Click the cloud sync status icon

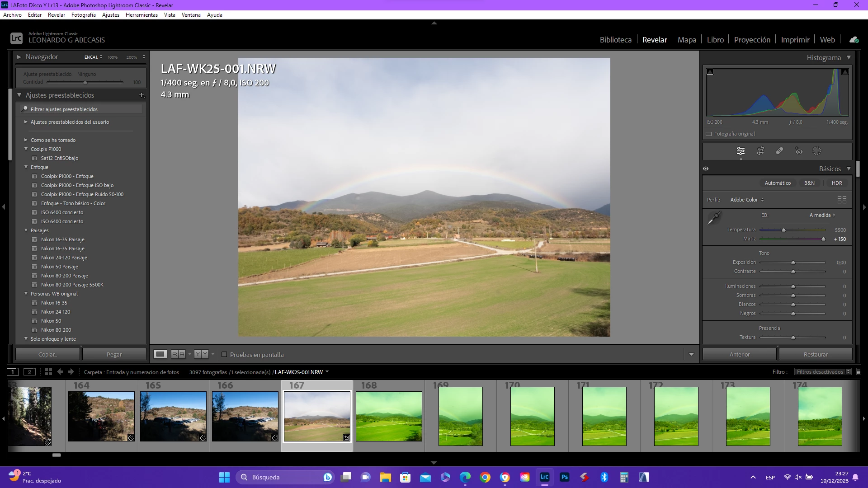[x=854, y=40]
